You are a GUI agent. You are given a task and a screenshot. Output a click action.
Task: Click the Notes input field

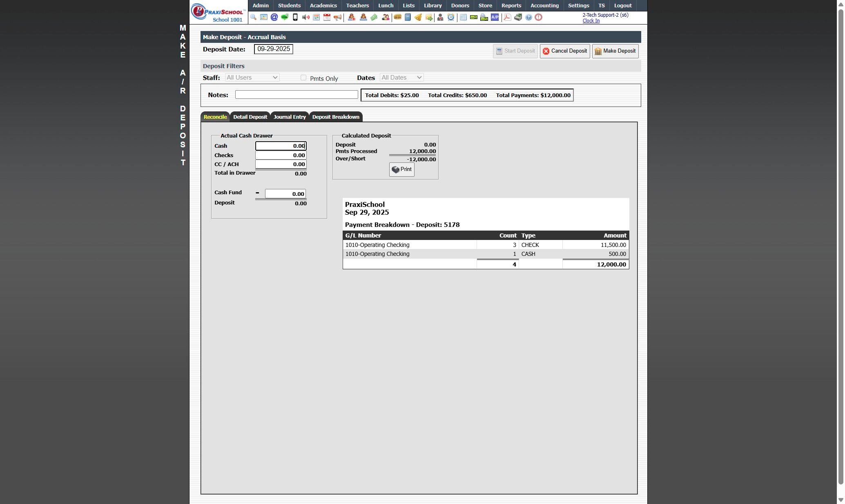(x=297, y=95)
